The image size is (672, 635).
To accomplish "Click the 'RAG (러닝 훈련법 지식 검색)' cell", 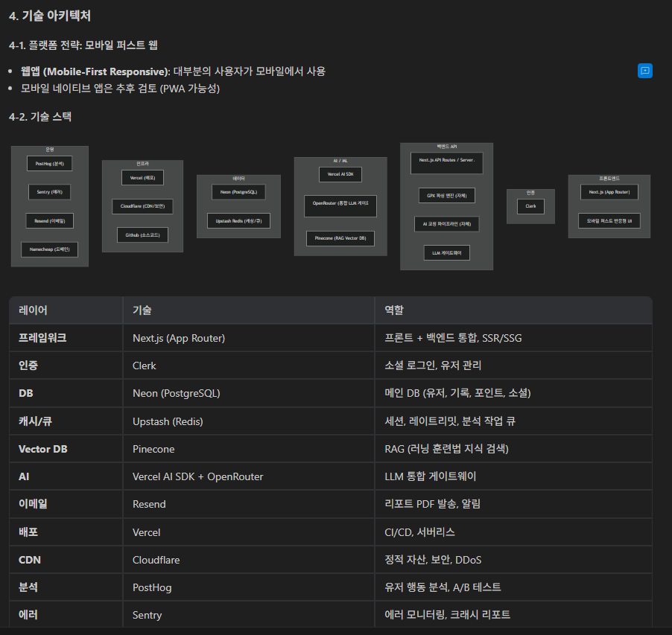I will pyautogui.click(x=514, y=449).
